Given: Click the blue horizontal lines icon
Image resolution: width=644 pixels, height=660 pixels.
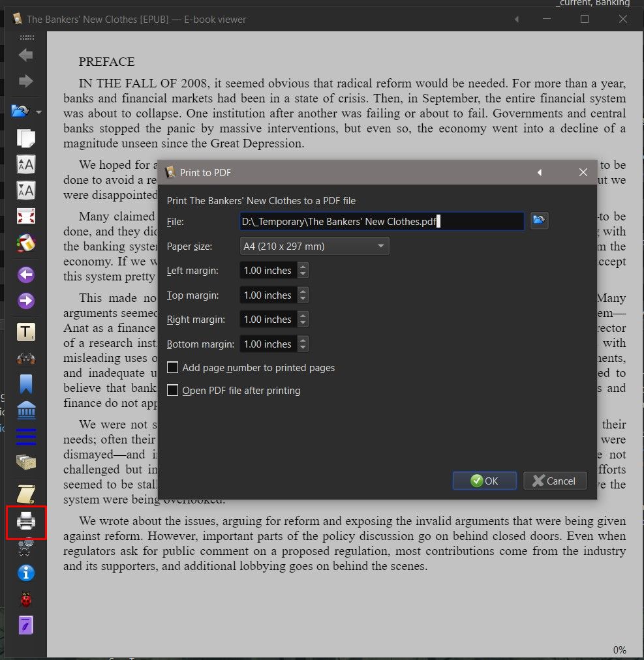Looking at the screenshot, I should (25, 436).
